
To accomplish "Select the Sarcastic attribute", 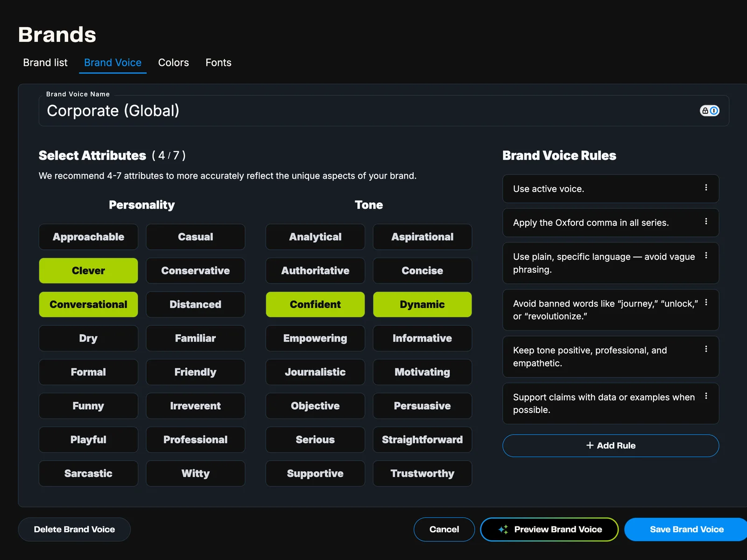I will [88, 473].
